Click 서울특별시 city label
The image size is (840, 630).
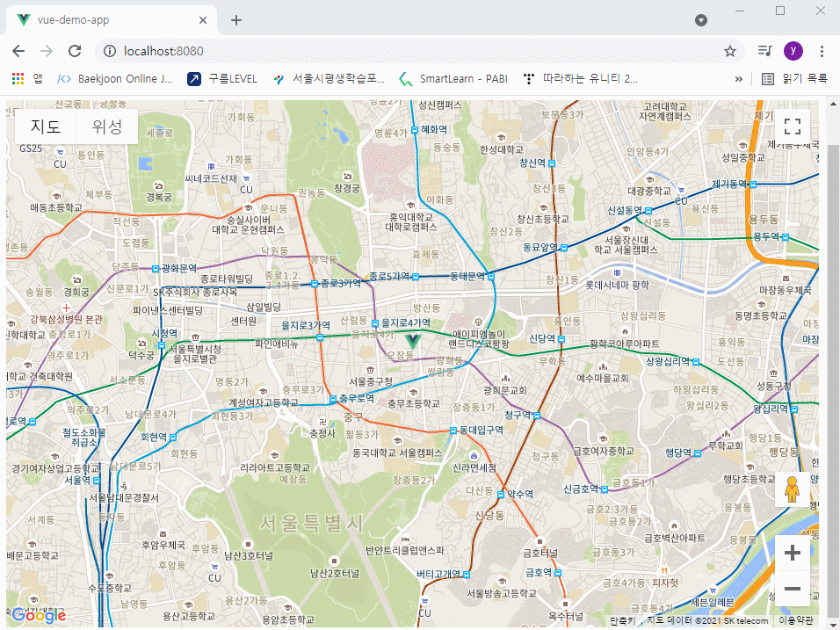(312, 524)
